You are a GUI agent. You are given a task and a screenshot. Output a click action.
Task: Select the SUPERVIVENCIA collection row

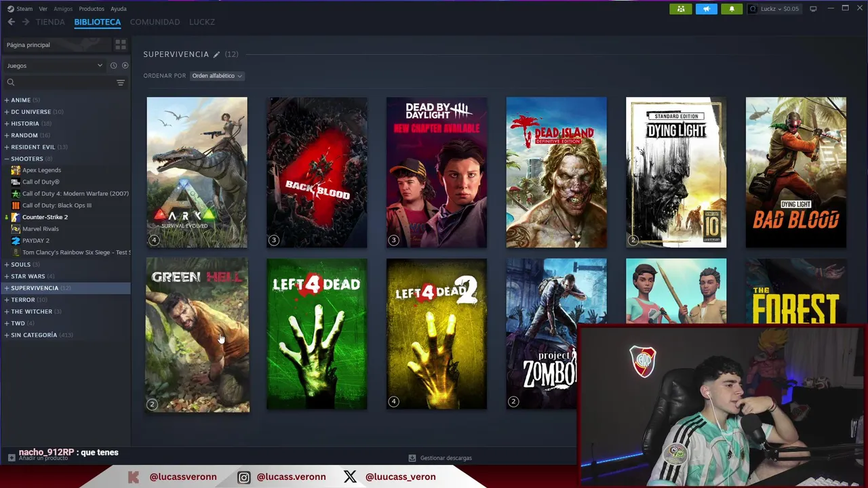click(65, 288)
